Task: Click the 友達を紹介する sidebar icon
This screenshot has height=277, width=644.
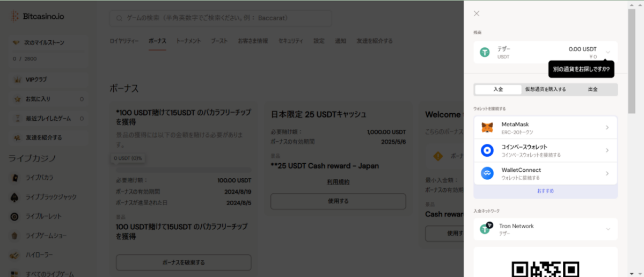Action: (x=17, y=137)
